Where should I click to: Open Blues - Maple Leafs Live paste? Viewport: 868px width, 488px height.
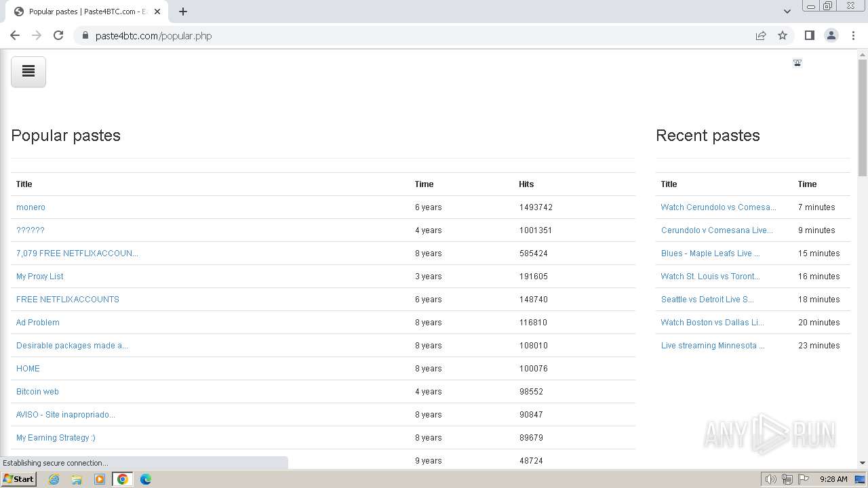711,253
